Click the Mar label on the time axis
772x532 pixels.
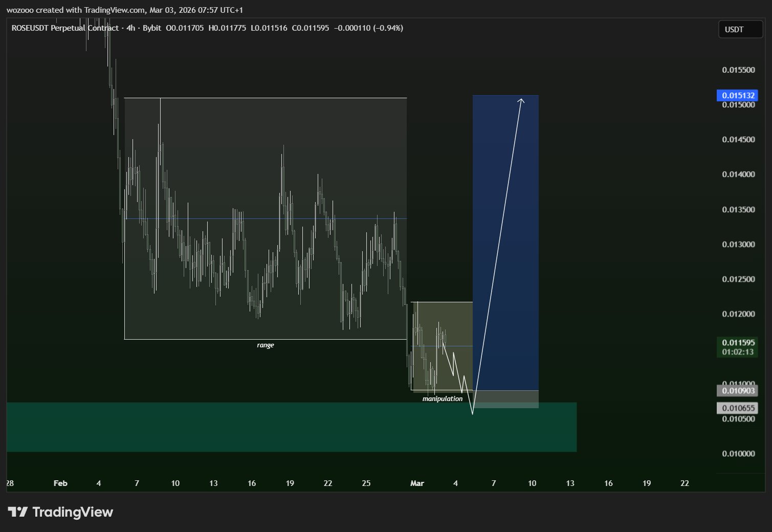pos(417,483)
